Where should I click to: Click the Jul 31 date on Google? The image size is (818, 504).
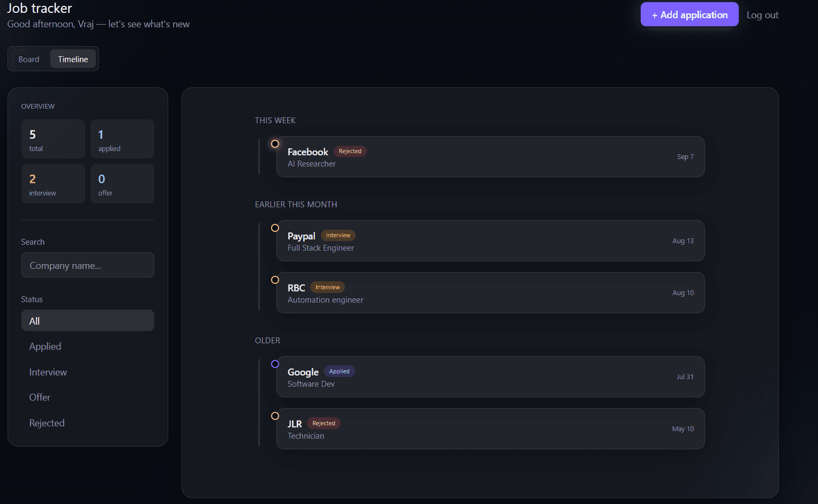(x=685, y=377)
